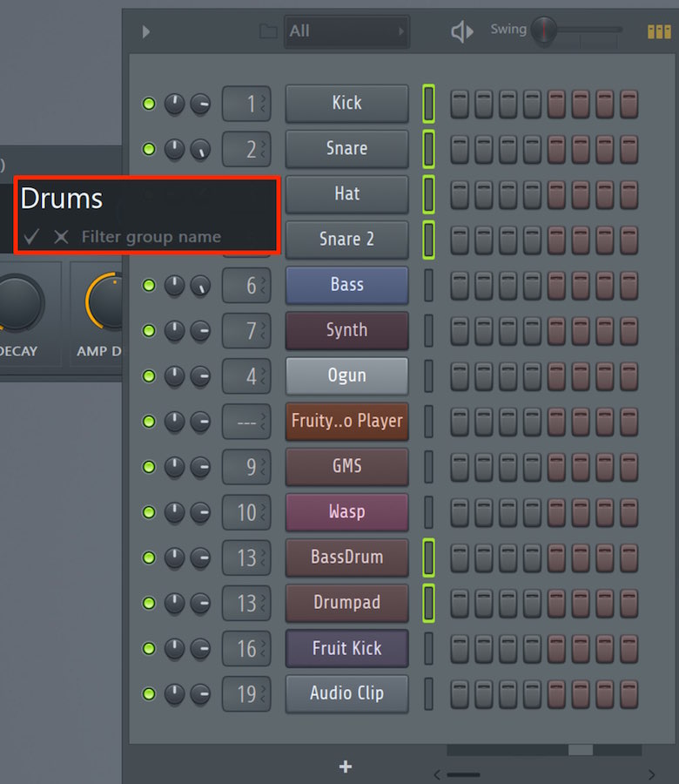Open the All channel filter dropdown
The height and width of the screenshot is (784, 679).
[346, 31]
